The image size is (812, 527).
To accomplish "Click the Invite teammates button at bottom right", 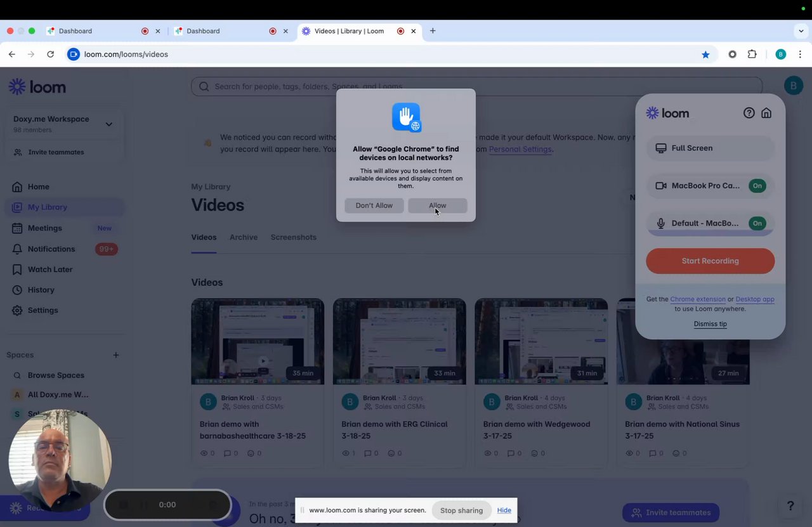I will click(x=671, y=512).
